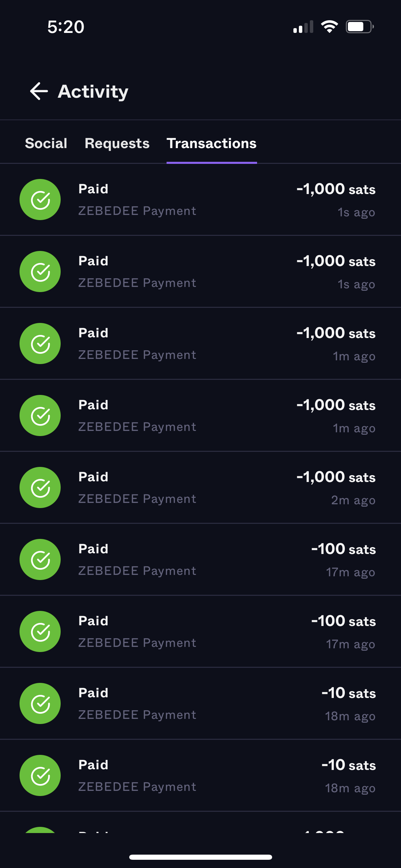Open the Requests tab
The image size is (401, 868).
pos(117,143)
